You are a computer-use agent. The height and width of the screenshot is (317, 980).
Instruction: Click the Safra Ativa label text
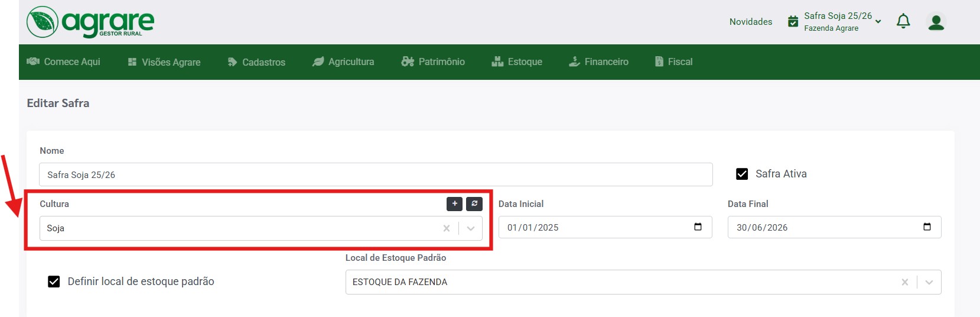coord(781,174)
